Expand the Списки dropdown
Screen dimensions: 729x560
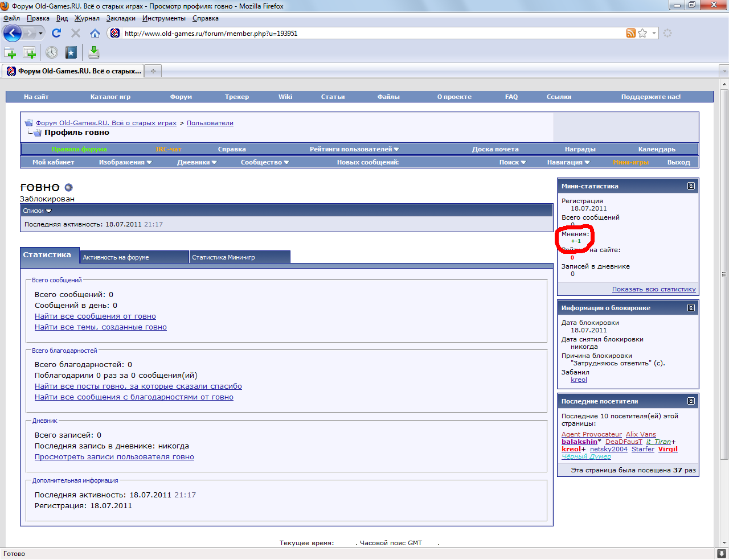point(37,211)
